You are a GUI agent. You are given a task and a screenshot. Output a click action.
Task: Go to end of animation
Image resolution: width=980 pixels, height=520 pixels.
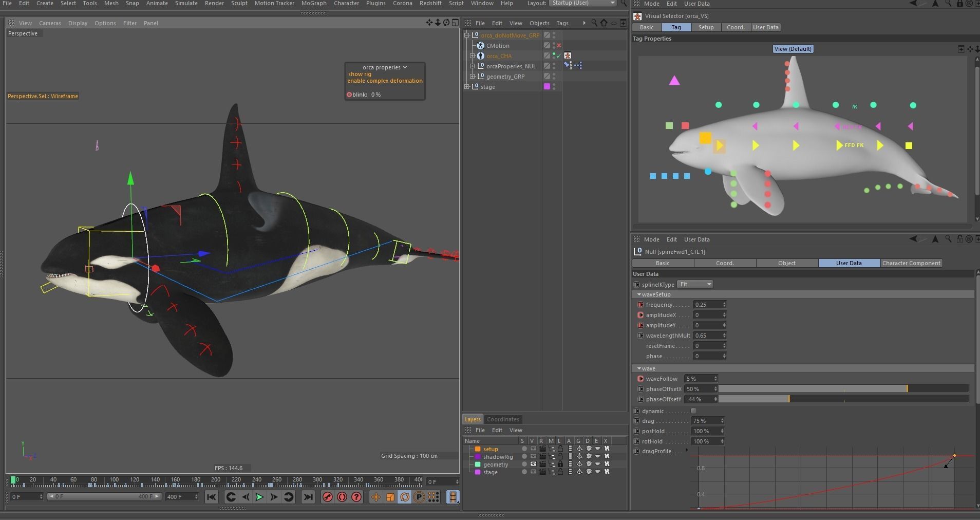[308, 497]
